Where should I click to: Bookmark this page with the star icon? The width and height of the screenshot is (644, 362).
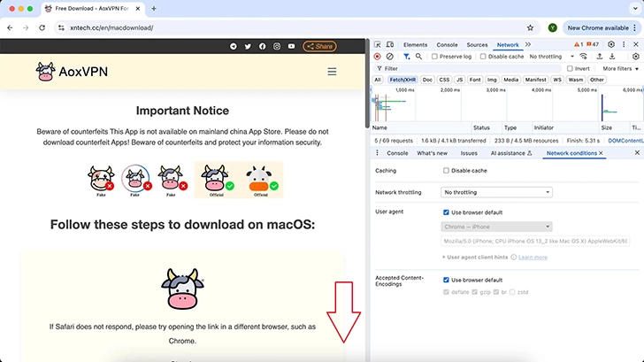point(530,28)
